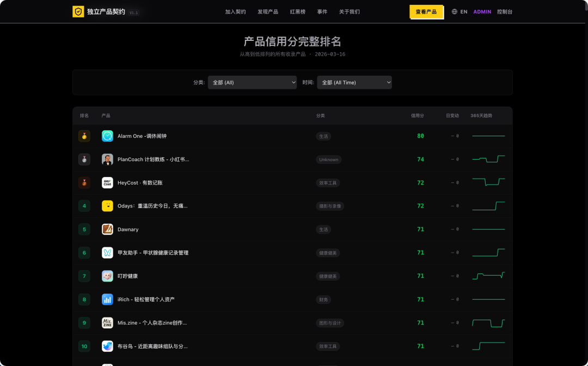Image resolution: width=588 pixels, height=366 pixels.
Task: Click the rank 9 badge
Action: pyautogui.click(x=84, y=322)
